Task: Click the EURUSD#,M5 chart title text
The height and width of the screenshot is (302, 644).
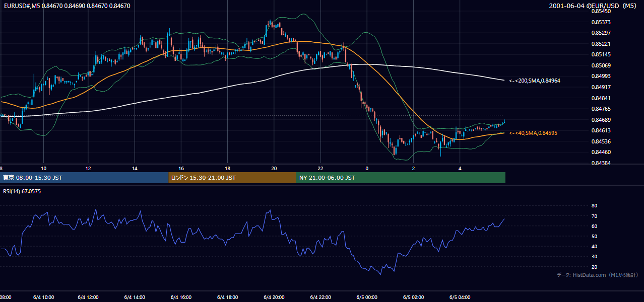Action: (67, 6)
